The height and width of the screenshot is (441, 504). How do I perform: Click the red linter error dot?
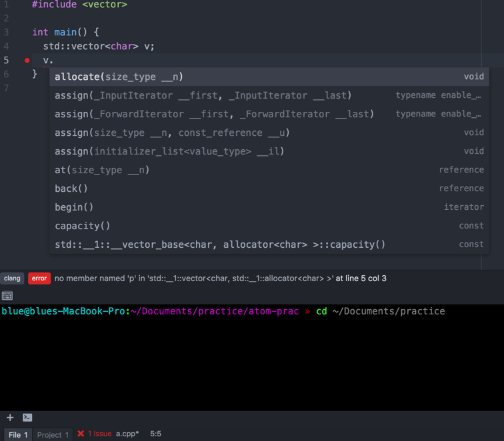coord(27,61)
